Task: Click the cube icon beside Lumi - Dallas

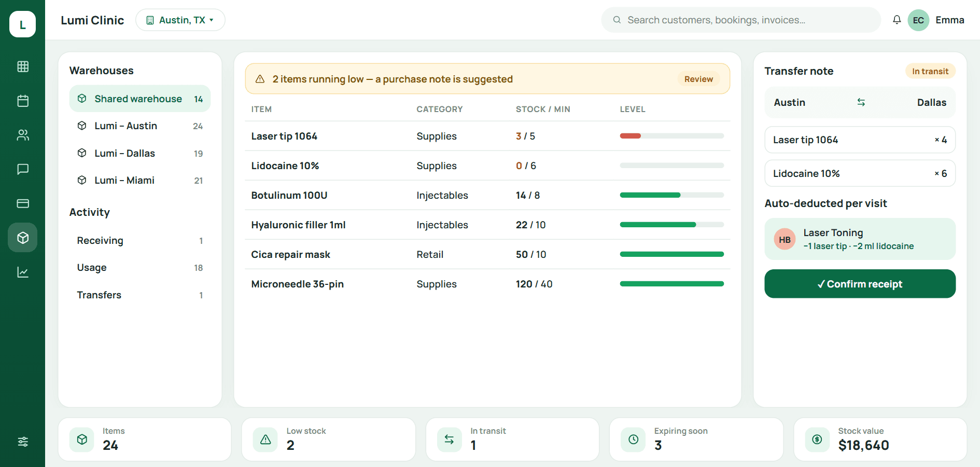Action: (x=82, y=153)
